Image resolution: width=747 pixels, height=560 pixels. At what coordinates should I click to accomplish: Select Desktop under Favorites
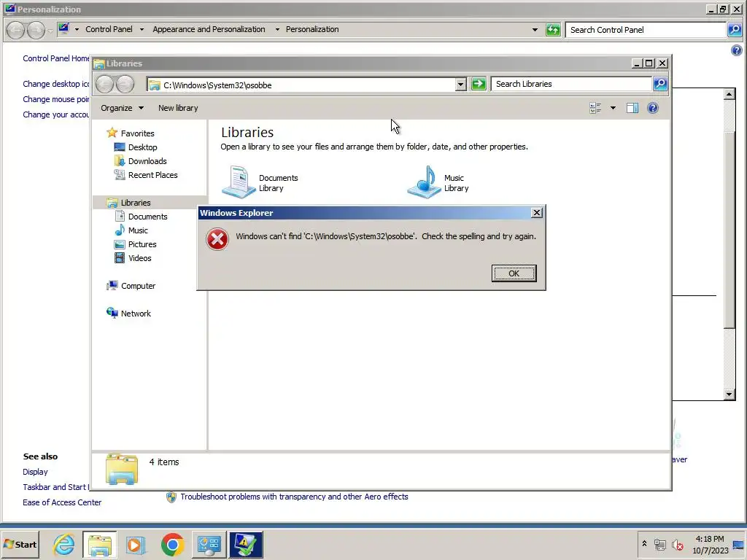pos(136,147)
